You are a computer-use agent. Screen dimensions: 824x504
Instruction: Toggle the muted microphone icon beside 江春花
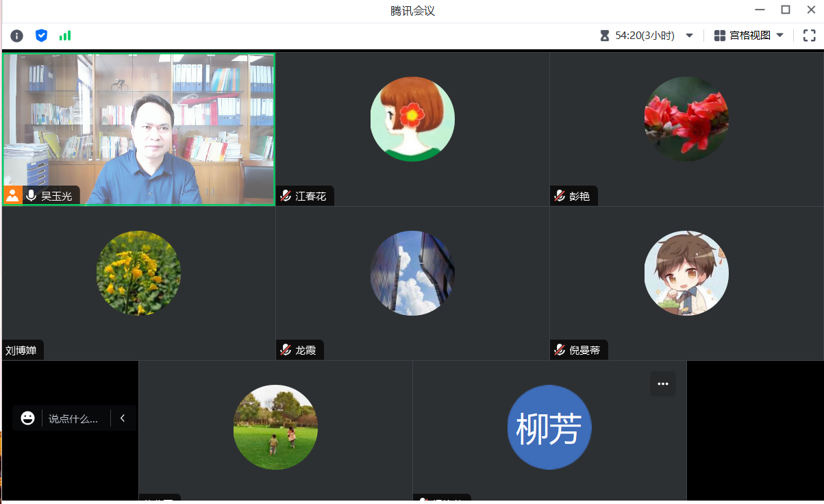coord(286,197)
